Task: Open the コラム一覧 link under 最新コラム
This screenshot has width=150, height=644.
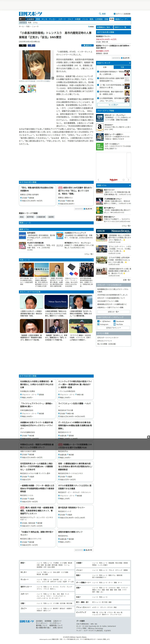Action: [89, 254]
